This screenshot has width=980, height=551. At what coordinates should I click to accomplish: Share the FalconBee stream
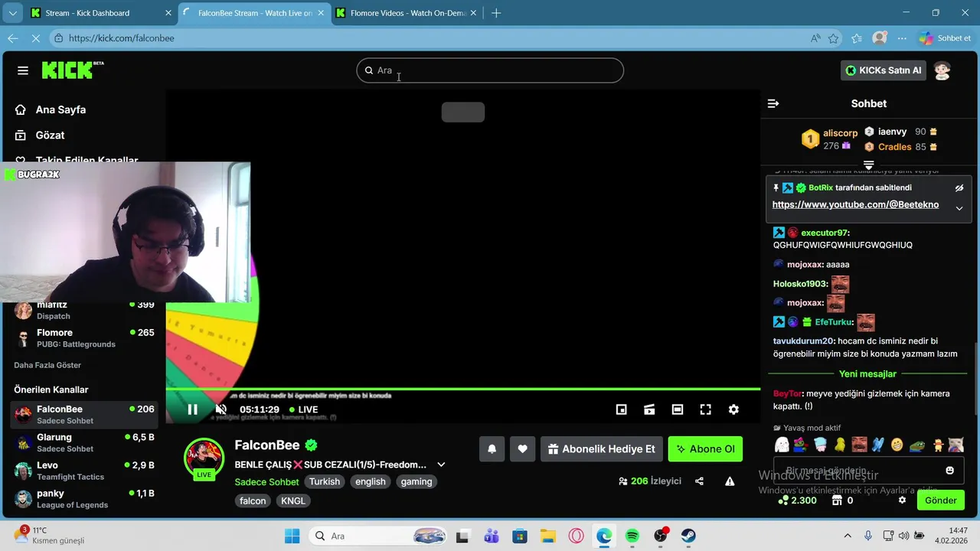(x=699, y=481)
